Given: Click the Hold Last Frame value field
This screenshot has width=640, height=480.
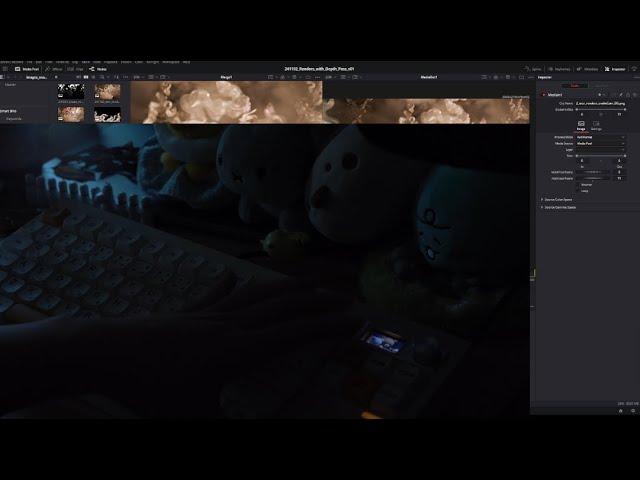Looking at the screenshot, I should coord(619,178).
